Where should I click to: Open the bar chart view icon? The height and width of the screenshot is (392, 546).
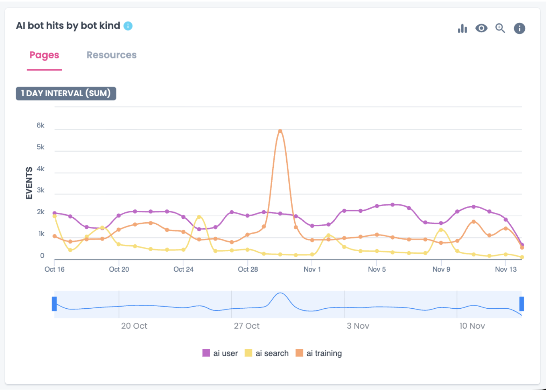coord(462,28)
